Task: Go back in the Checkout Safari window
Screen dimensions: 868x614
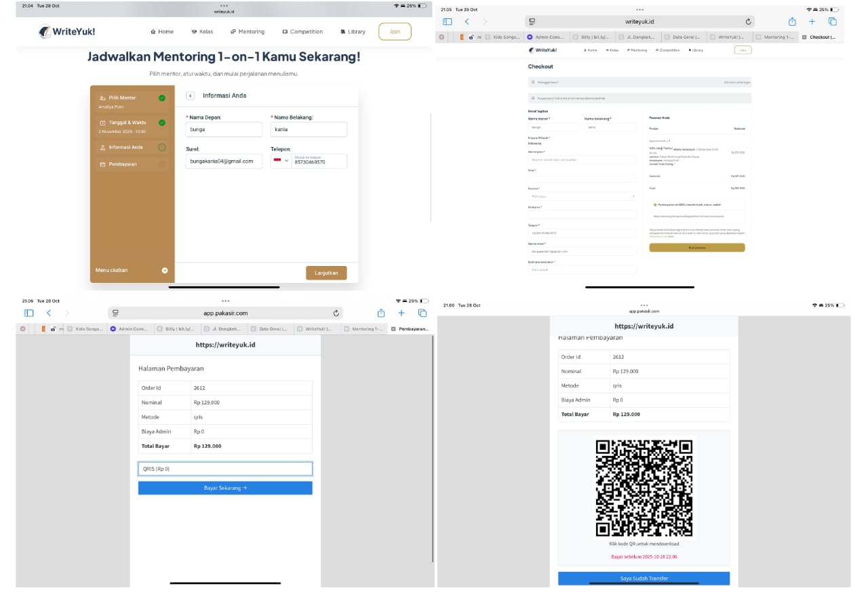Action: 467,22
